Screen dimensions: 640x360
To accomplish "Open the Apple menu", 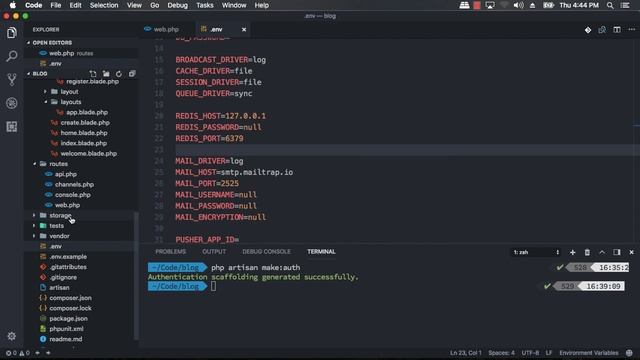I will coord(13,5).
